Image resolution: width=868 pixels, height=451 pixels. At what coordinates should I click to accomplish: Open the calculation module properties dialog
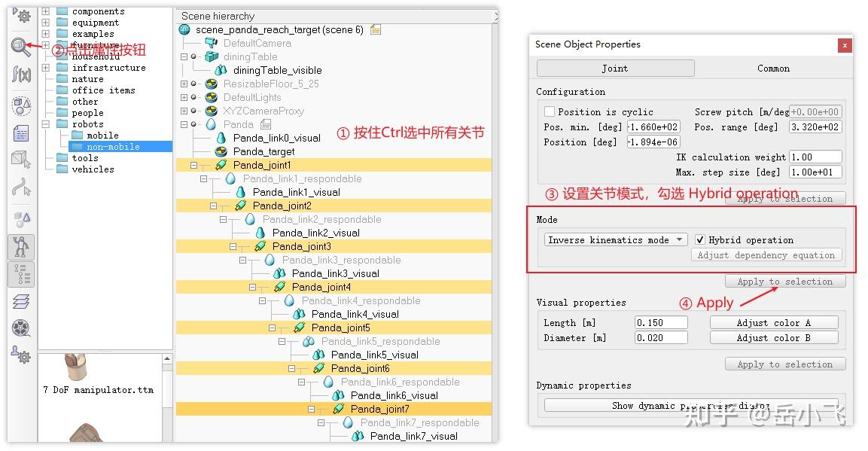coord(21,72)
